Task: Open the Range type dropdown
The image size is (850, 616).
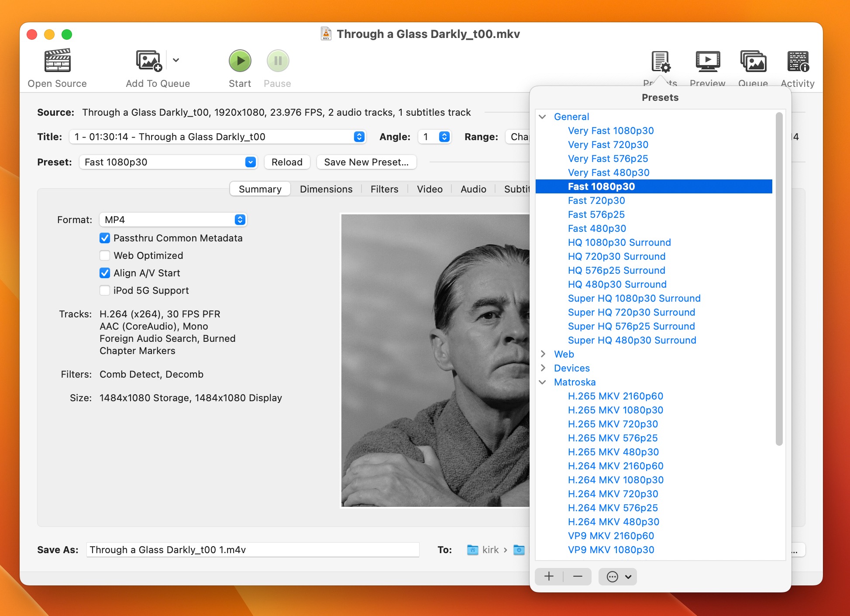Action: coord(517,137)
